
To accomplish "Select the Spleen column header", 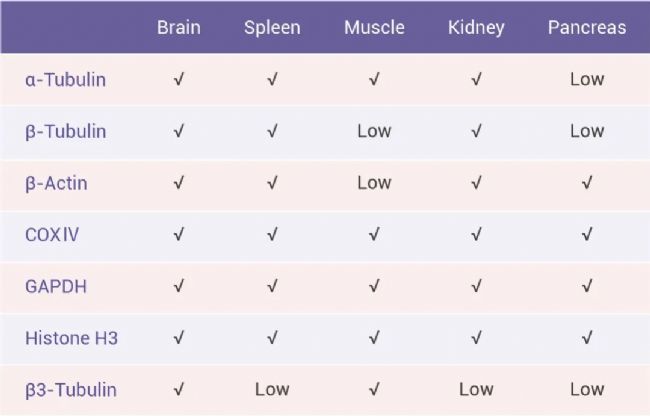I will 272,27.
